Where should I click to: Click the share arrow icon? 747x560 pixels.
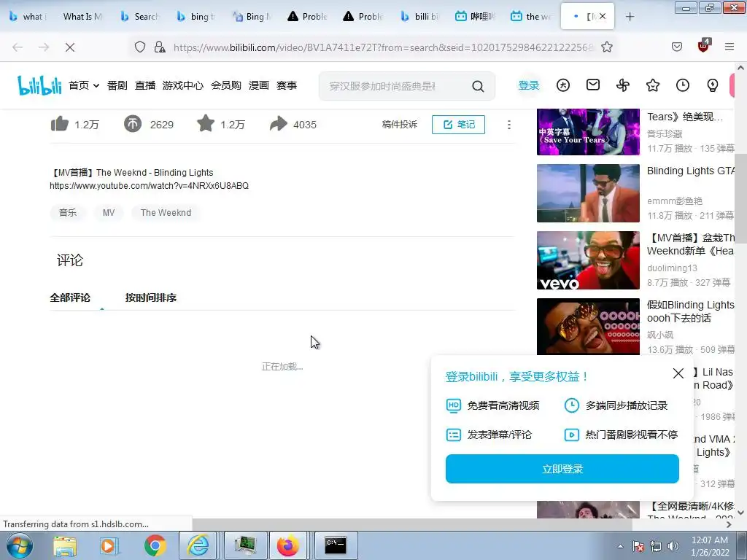click(x=278, y=124)
